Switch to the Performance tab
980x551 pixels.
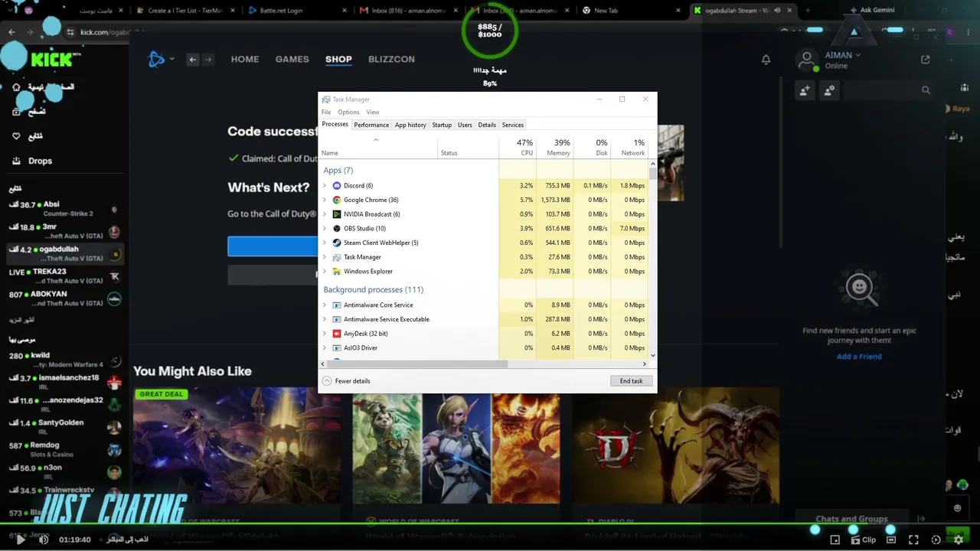coord(371,125)
